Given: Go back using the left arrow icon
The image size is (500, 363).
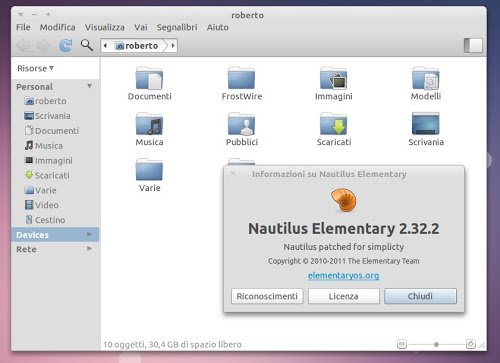Looking at the screenshot, I should 23,45.
